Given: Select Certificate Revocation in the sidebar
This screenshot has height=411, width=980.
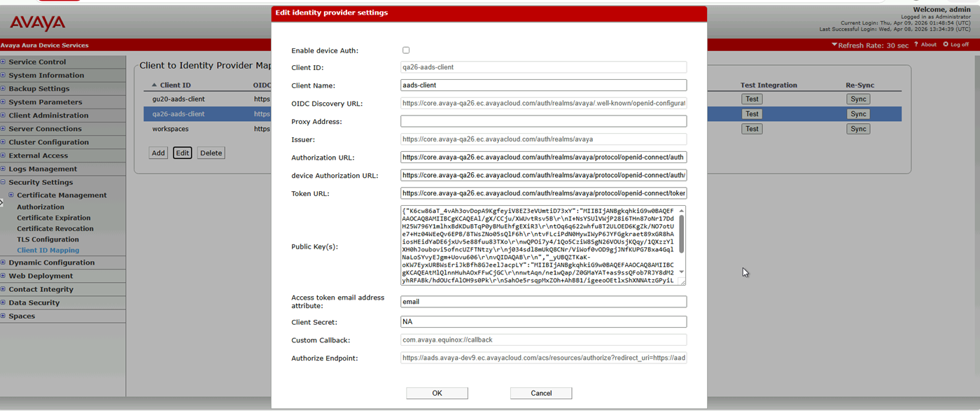Looking at the screenshot, I should click(55, 229).
